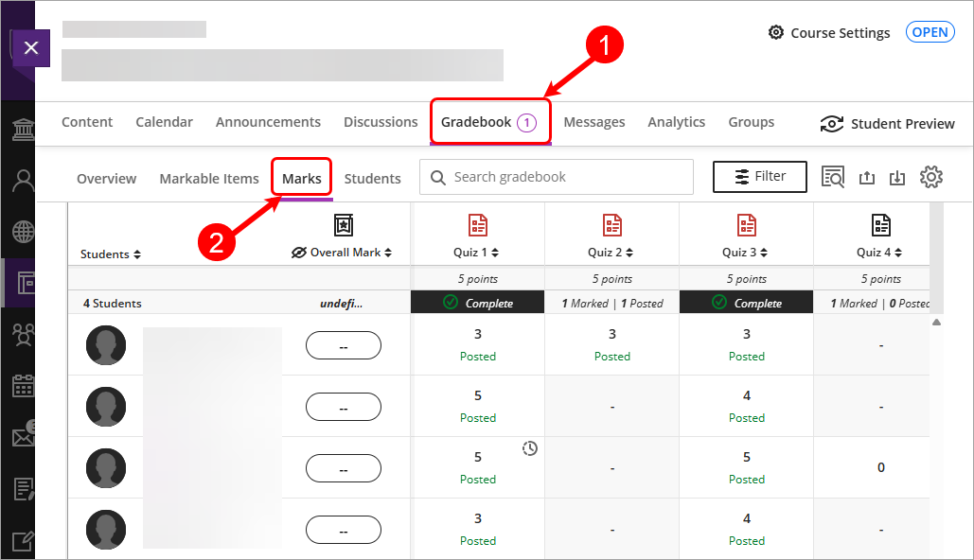The height and width of the screenshot is (560, 974).
Task: Click the Overall Mark column icon
Action: click(344, 225)
